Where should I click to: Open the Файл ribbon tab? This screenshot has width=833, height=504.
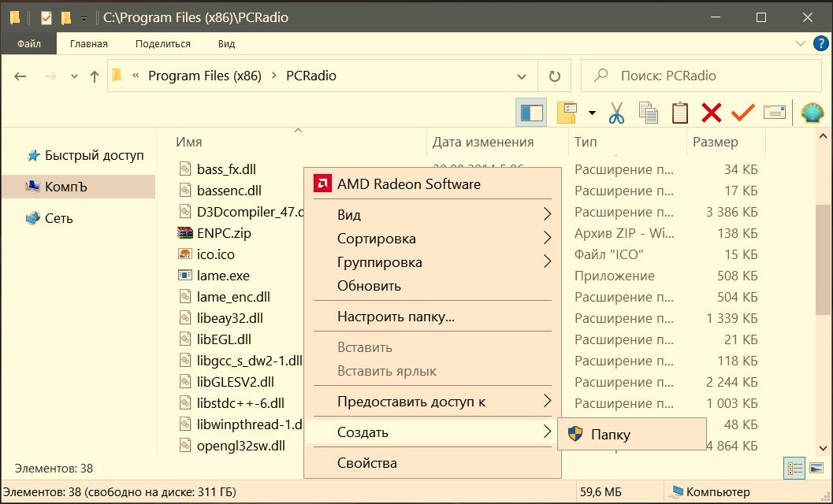coord(28,43)
